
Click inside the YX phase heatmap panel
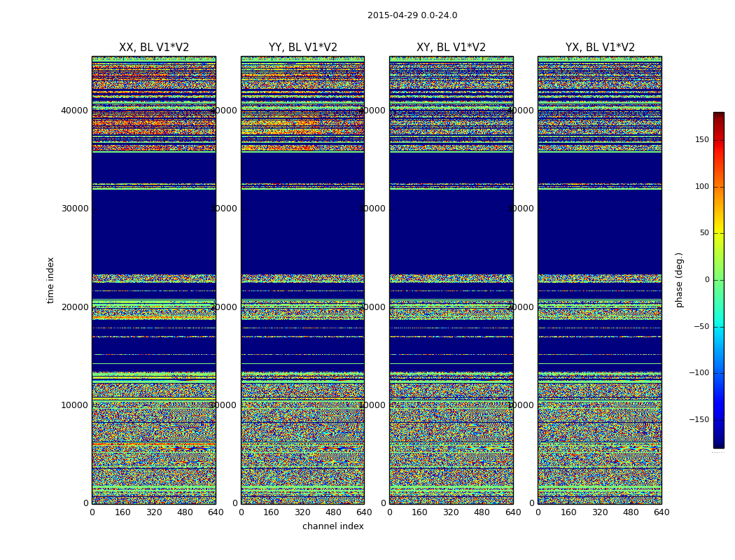click(600, 280)
